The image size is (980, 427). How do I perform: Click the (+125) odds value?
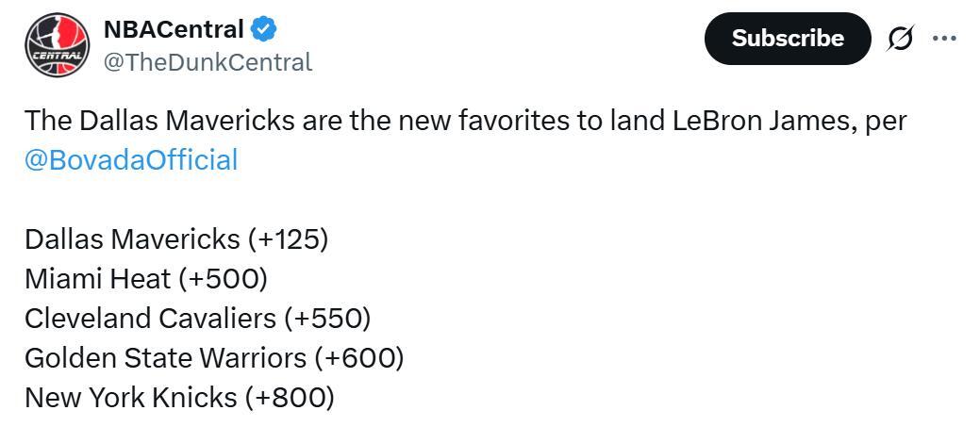click(x=288, y=238)
